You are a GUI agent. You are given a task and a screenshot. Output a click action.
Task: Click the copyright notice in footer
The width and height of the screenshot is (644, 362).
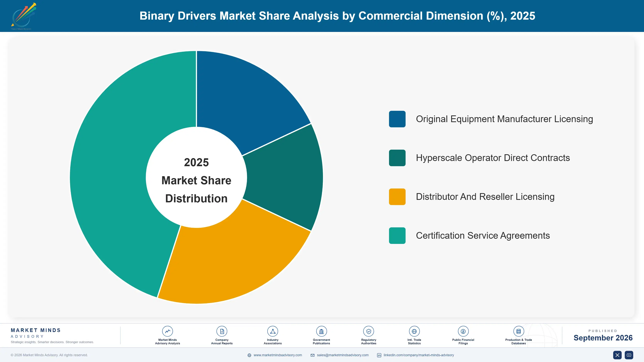point(49,355)
